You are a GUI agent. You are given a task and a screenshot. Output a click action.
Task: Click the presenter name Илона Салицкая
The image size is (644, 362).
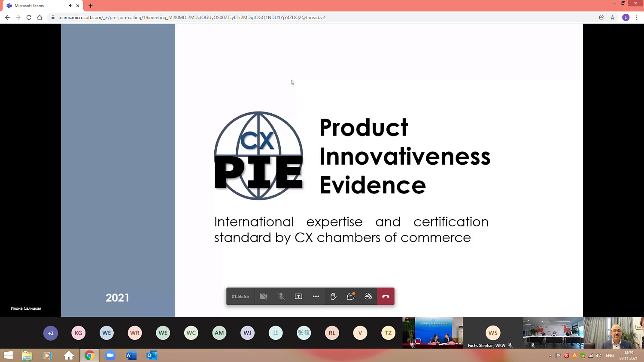[x=26, y=308]
